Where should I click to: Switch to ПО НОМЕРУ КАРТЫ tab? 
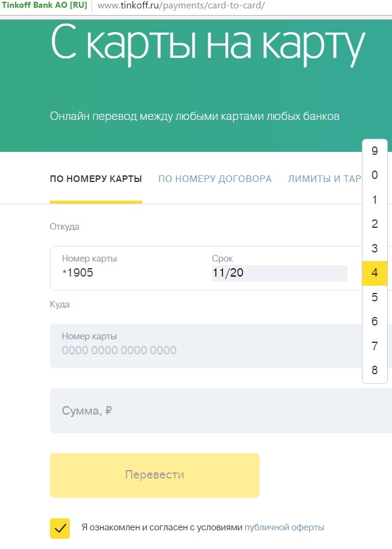point(96,179)
